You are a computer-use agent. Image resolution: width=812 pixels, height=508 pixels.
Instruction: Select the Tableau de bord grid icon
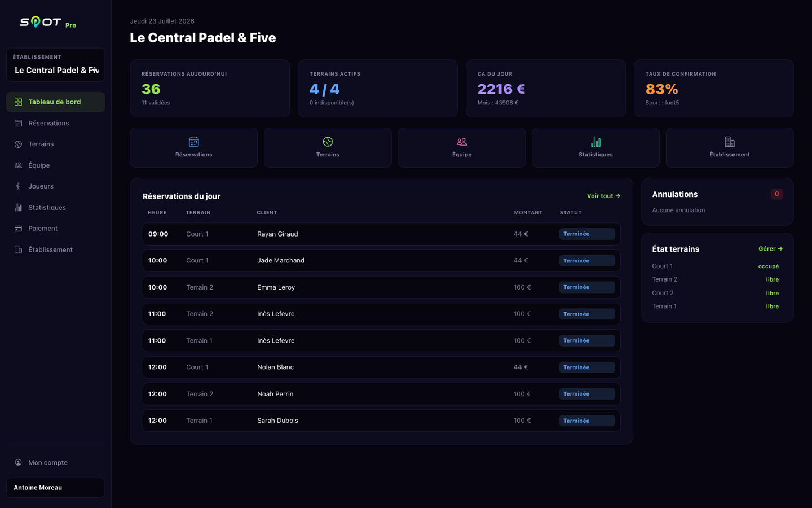coord(18,102)
